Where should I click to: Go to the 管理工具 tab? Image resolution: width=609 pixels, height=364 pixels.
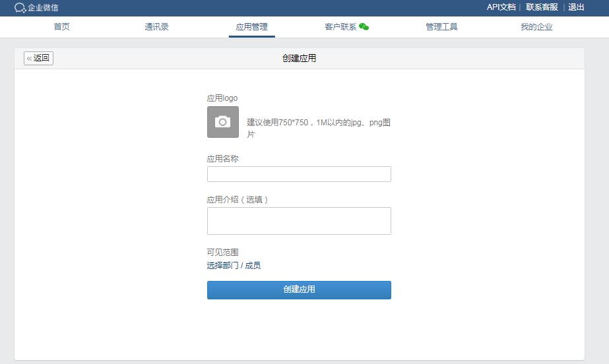pyautogui.click(x=441, y=27)
